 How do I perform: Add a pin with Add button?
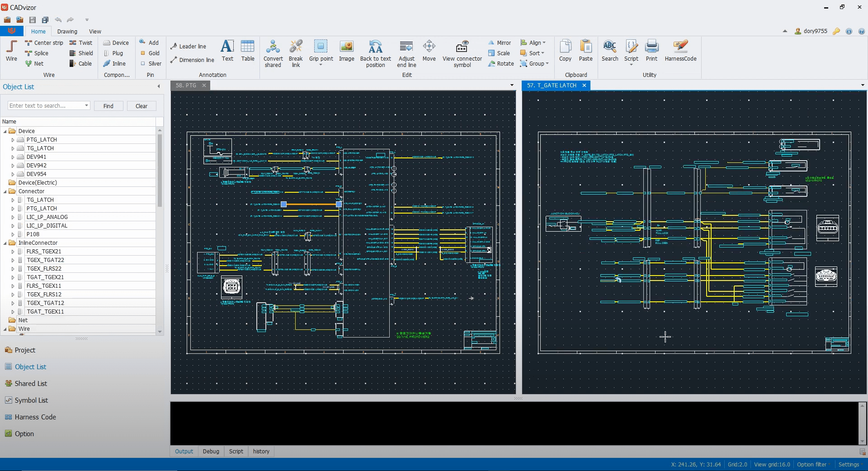[x=149, y=43]
